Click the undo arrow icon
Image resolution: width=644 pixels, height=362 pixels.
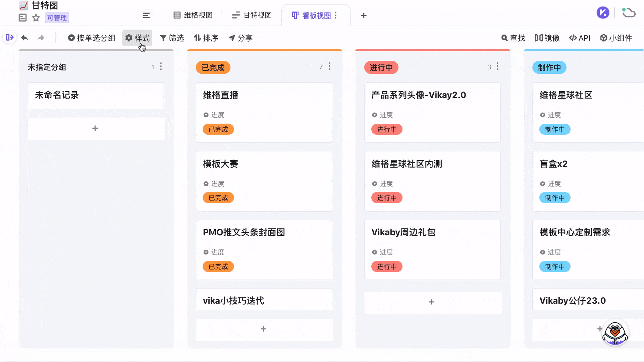coord(24,38)
